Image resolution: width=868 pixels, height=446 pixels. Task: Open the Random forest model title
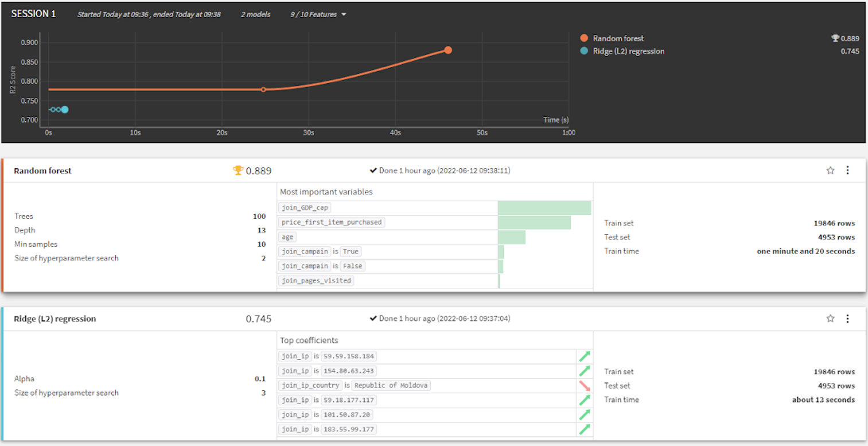(42, 171)
